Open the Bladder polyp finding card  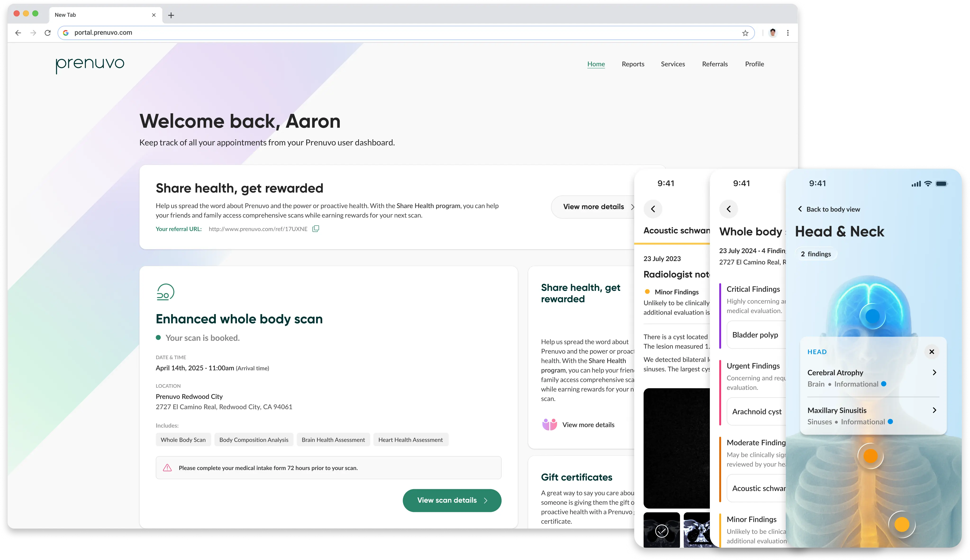click(x=755, y=335)
